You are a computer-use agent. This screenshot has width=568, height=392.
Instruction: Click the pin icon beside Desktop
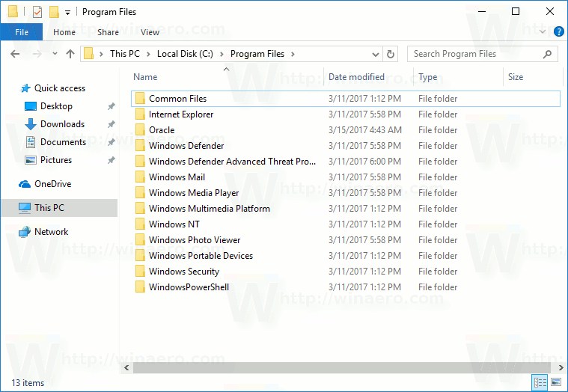(112, 106)
